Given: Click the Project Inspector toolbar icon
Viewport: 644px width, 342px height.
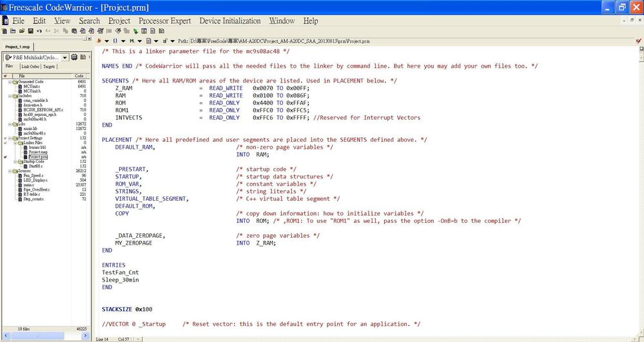Looking at the screenshot, I should [x=144, y=31].
